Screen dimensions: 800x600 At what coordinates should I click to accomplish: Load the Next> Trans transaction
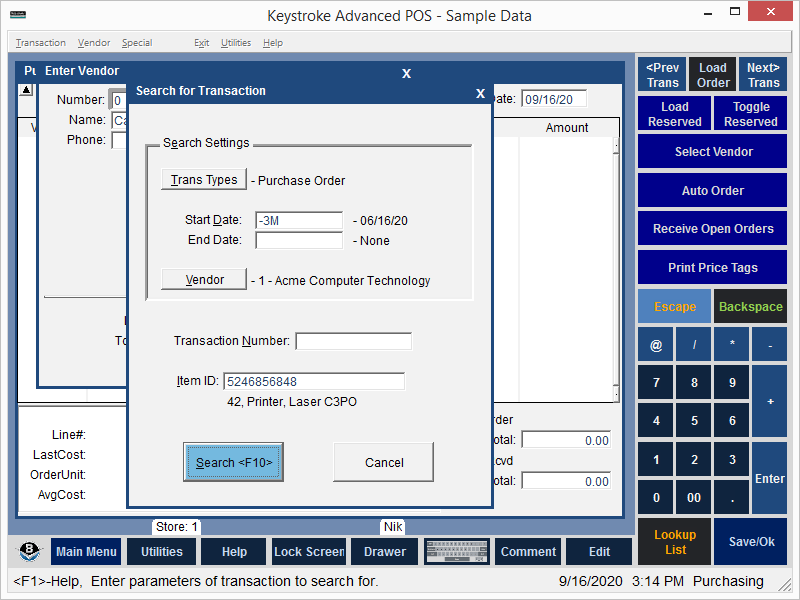click(x=762, y=74)
